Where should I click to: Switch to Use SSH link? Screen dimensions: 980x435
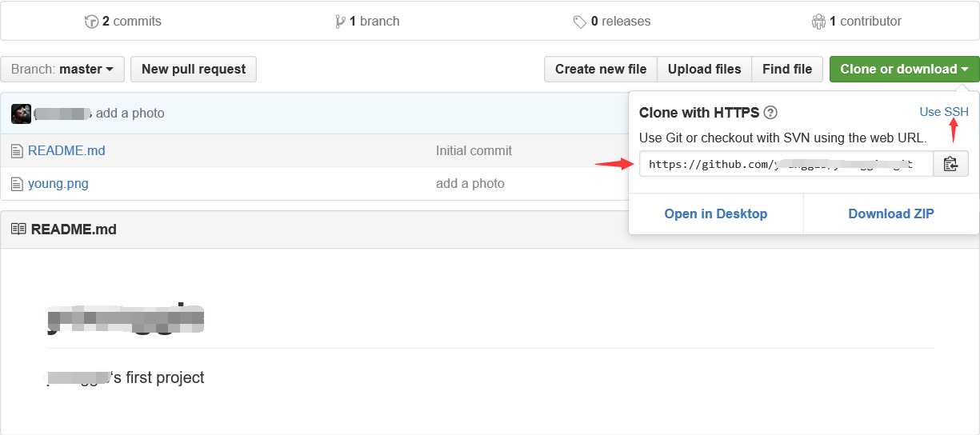944,112
